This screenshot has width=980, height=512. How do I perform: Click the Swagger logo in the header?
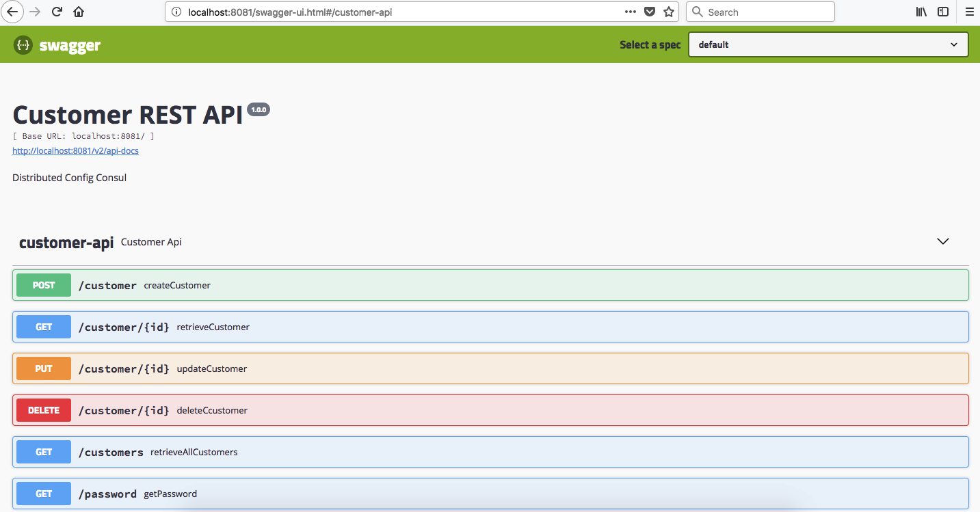click(x=57, y=44)
